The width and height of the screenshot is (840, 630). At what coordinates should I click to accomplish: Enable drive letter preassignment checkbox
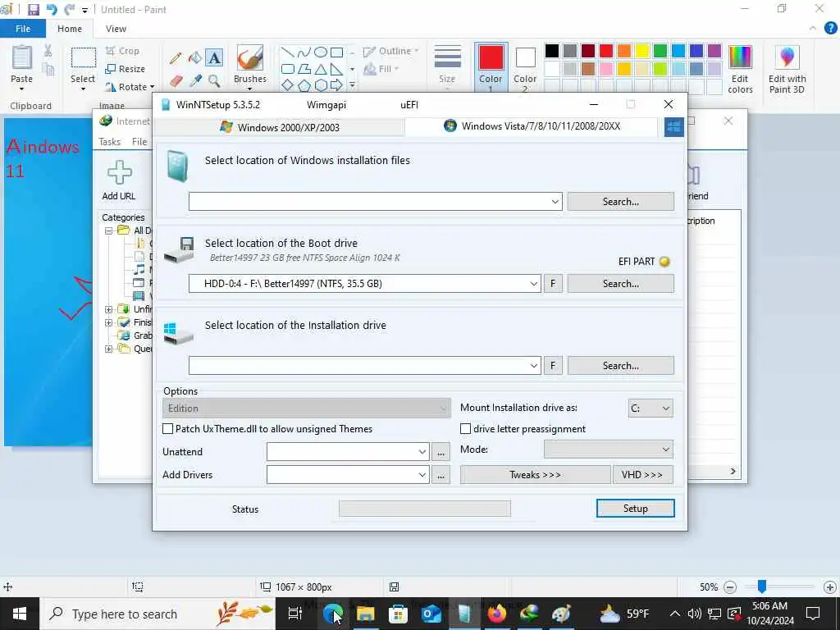point(466,428)
